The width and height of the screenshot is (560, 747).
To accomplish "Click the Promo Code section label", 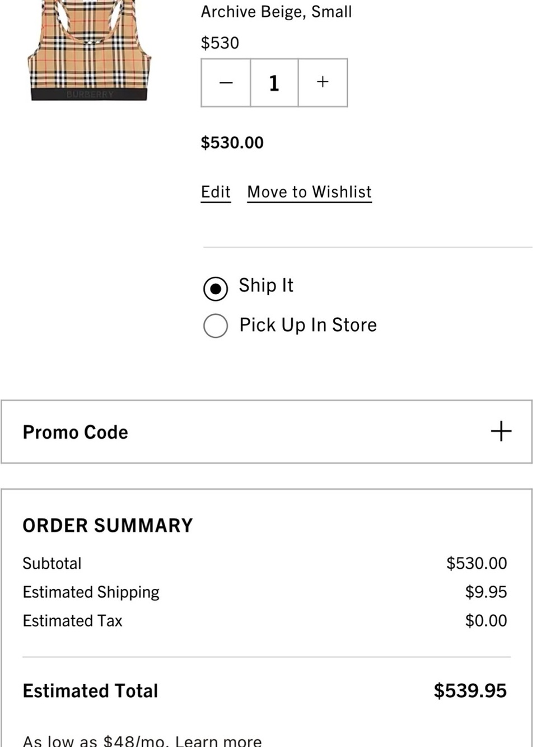I will pos(75,432).
